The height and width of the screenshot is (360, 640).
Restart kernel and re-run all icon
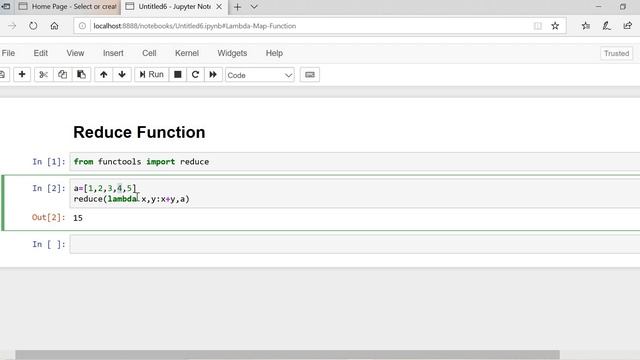tap(213, 75)
